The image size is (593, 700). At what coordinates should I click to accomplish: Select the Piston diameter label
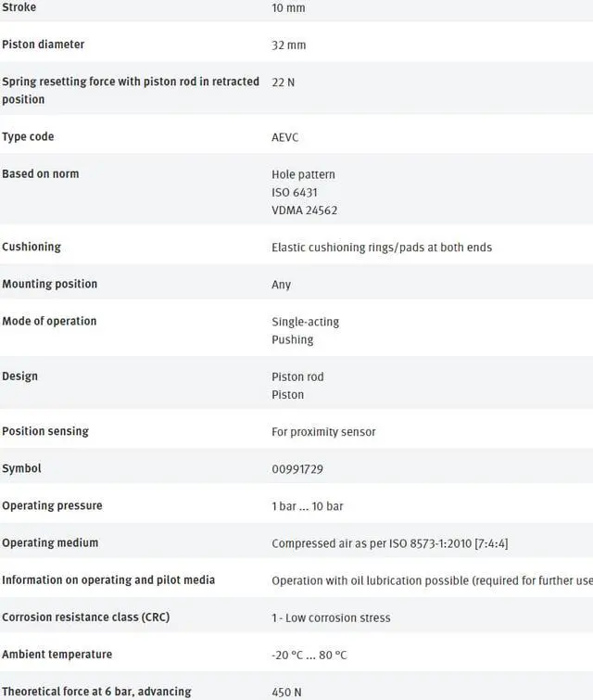[43, 45]
